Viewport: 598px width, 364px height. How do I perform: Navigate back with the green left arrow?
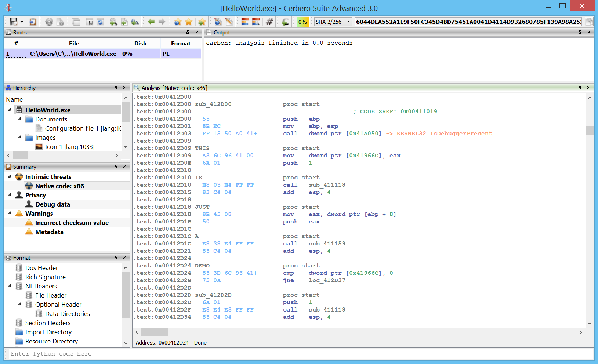[151, 22]
